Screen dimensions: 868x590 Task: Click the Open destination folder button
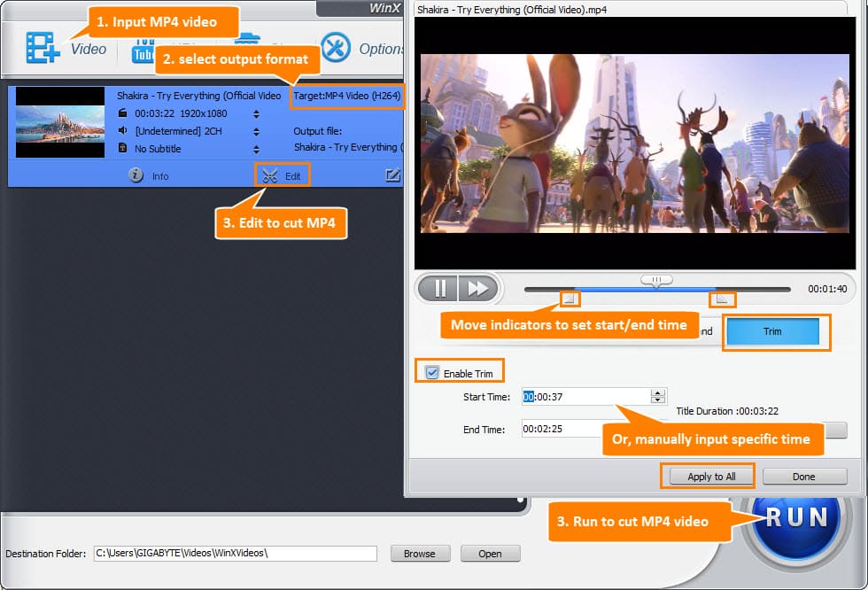coord(490,553)
